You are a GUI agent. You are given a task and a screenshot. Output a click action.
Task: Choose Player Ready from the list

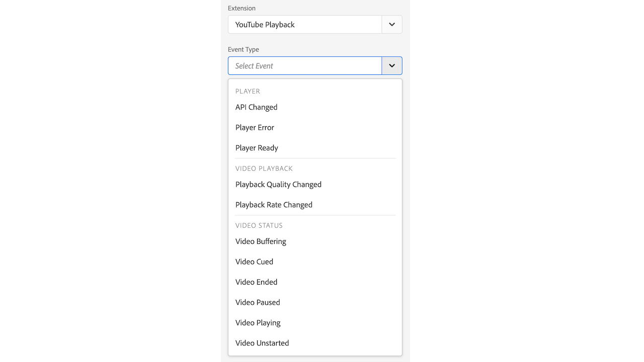(257, 147)
